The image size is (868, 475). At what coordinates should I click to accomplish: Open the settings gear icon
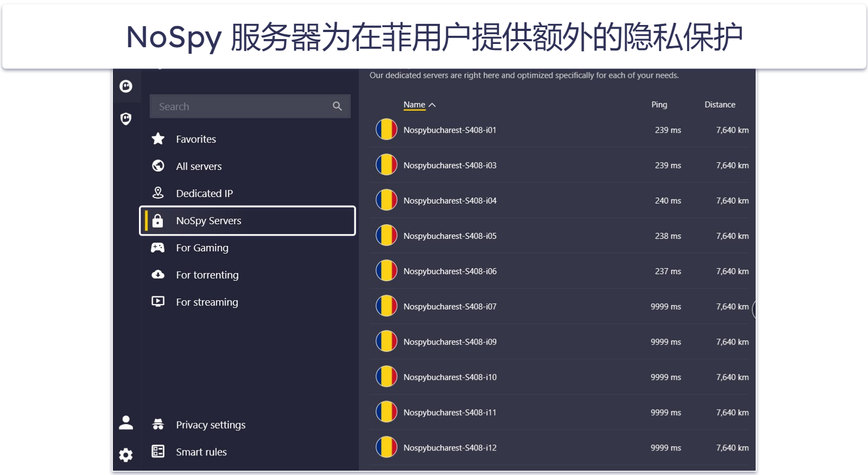click(126, 455)
